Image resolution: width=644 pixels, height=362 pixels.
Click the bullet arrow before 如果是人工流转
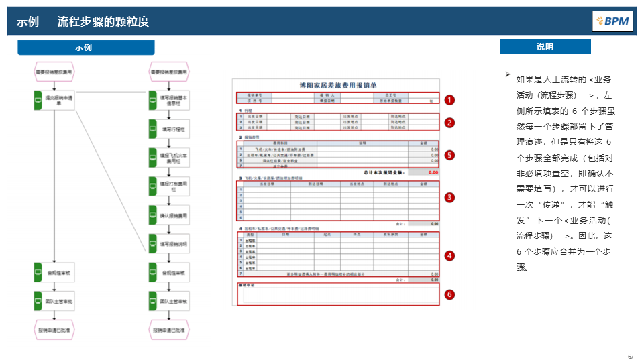(508, 74)
